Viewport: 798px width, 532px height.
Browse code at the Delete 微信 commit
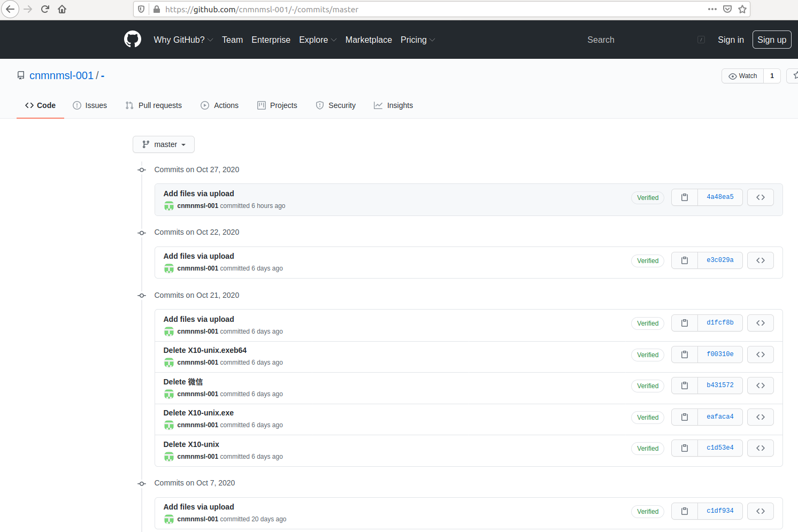[x=760, y=385]
